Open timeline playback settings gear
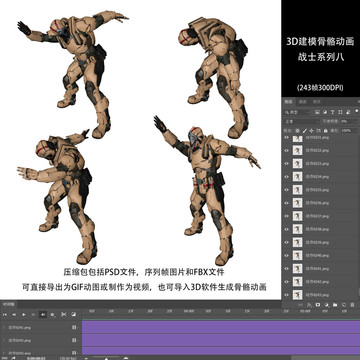The width and height of the screenshot is (360, 360). [x=53, y=314]
